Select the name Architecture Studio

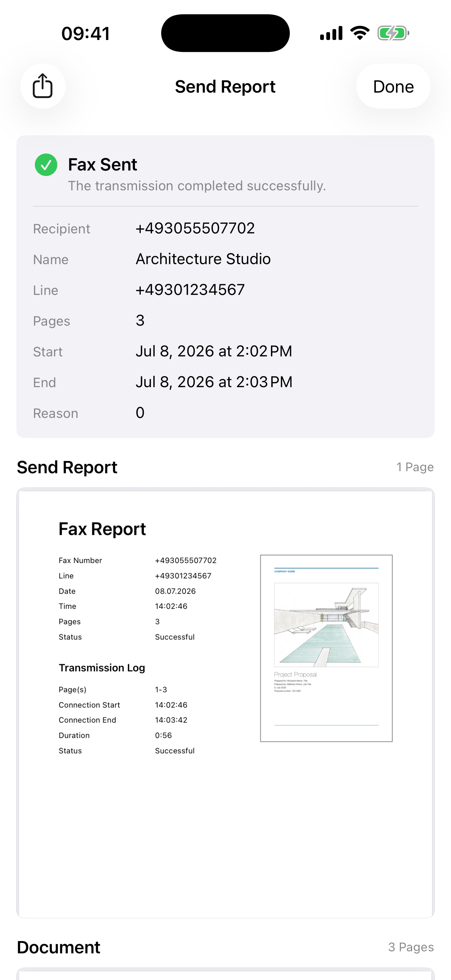coord(203,259)
